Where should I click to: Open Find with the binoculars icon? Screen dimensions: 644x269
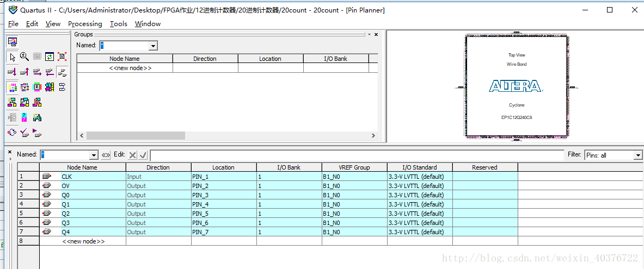[x=38, y=117]
